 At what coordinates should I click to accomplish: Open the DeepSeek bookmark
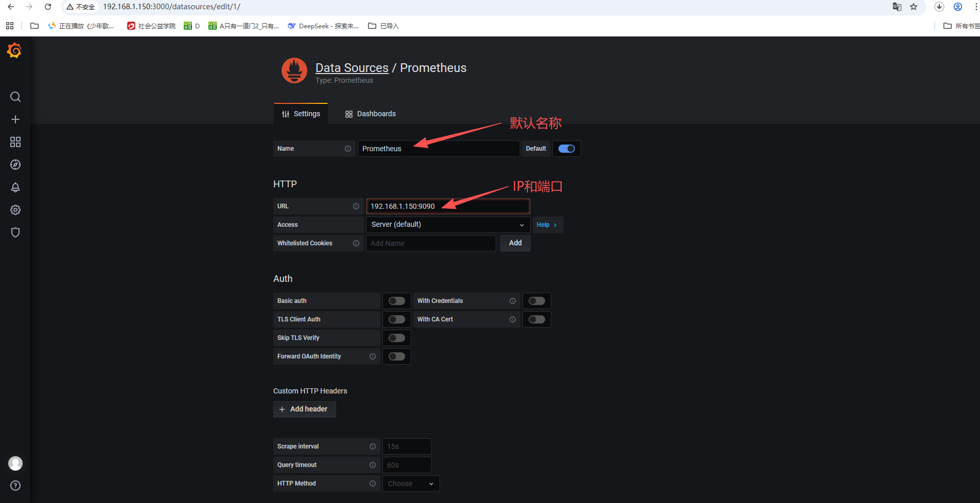click(x=323, y=26)
